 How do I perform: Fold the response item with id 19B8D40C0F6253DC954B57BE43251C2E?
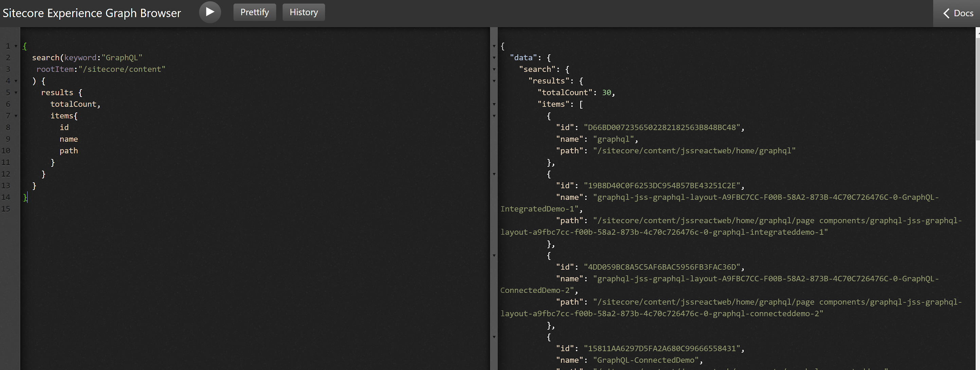click(x=494, y=174)
